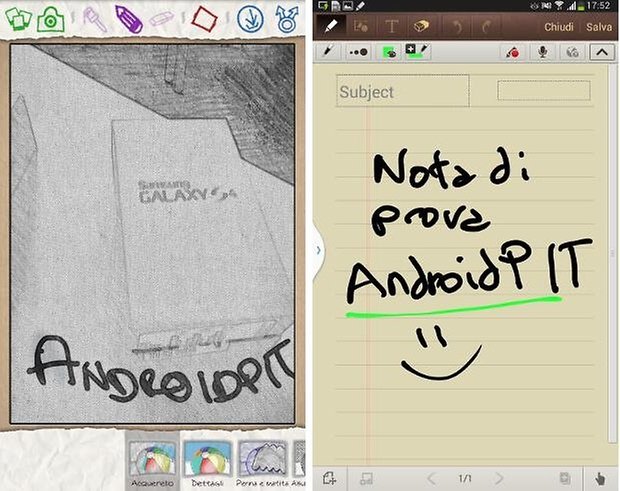Open the green pen color picker
This screenshot has width=620, height=491.
[x=389, y=52]
